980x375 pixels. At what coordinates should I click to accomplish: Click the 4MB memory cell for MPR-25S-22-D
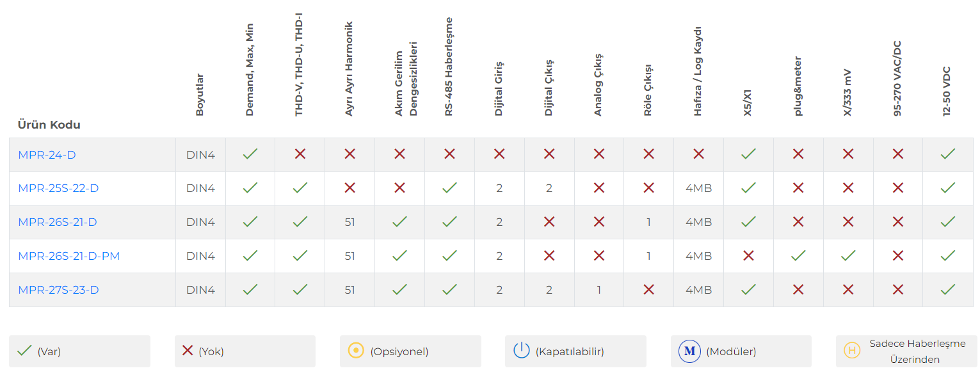[x=698, y=189]
